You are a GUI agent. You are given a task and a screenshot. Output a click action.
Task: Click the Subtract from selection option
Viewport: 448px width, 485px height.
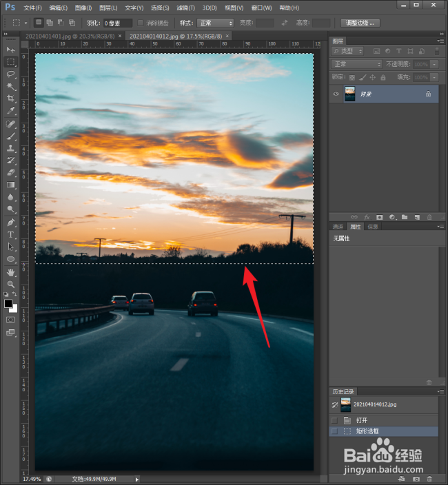coord(61,23)
